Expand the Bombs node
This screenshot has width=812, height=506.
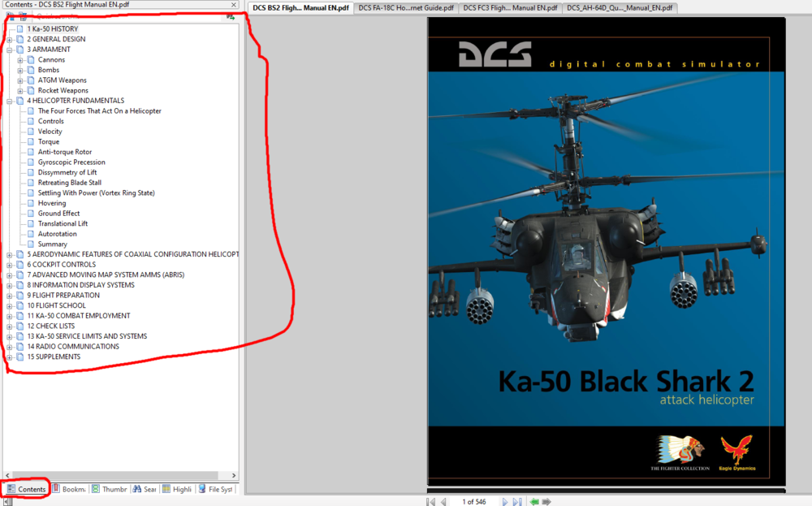click(20, 71)
